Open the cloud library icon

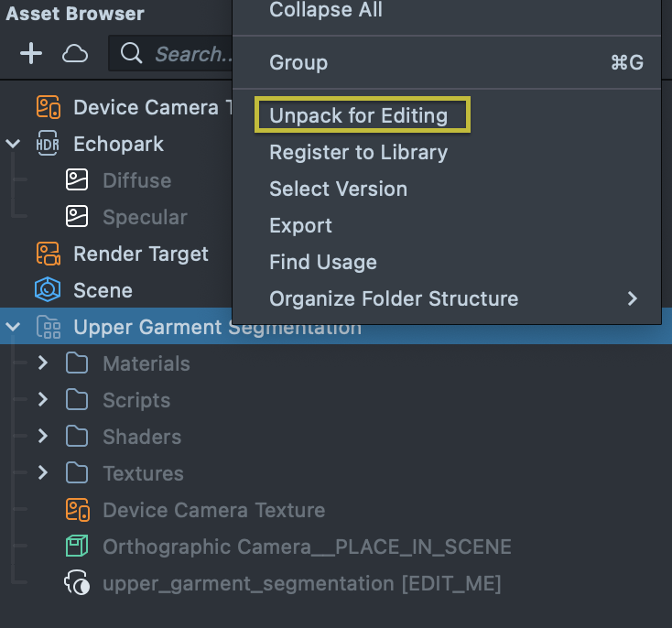coord(75,54)
